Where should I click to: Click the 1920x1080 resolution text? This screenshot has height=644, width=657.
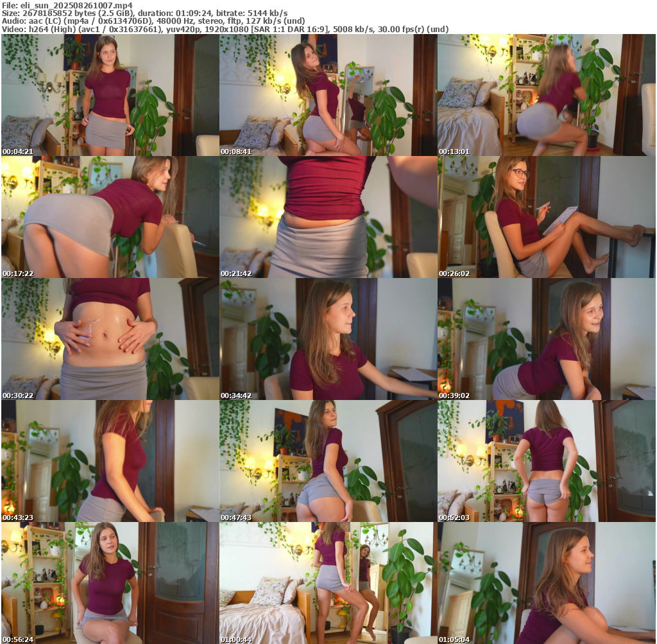[226, 30]
